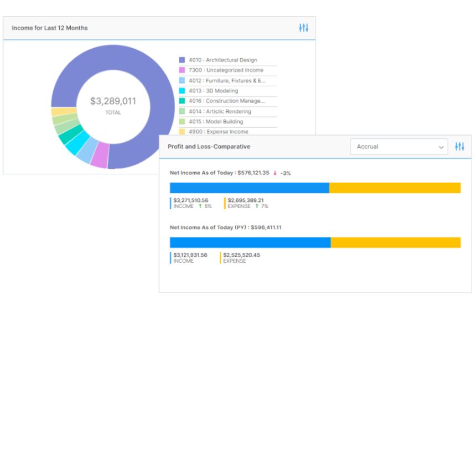Open sort options on Profit and Loss widget
The width and height of the screenshot is (476, 462).
(459, 147)
